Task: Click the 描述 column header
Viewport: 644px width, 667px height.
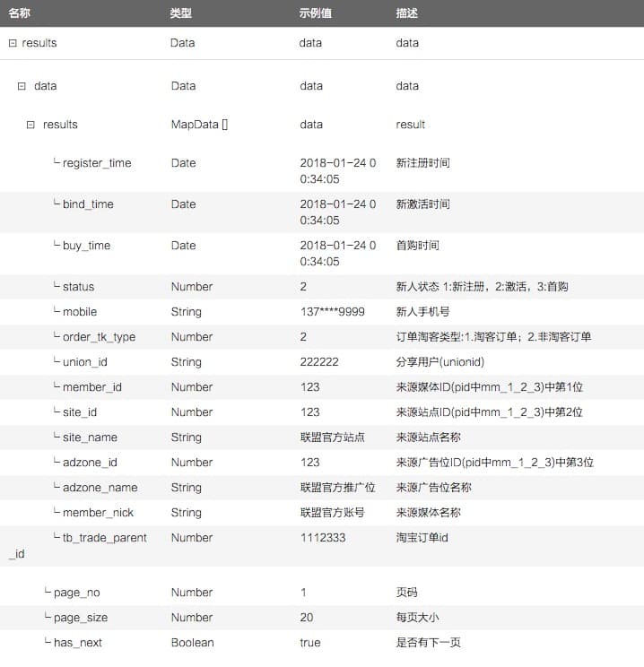Action: 406,13
